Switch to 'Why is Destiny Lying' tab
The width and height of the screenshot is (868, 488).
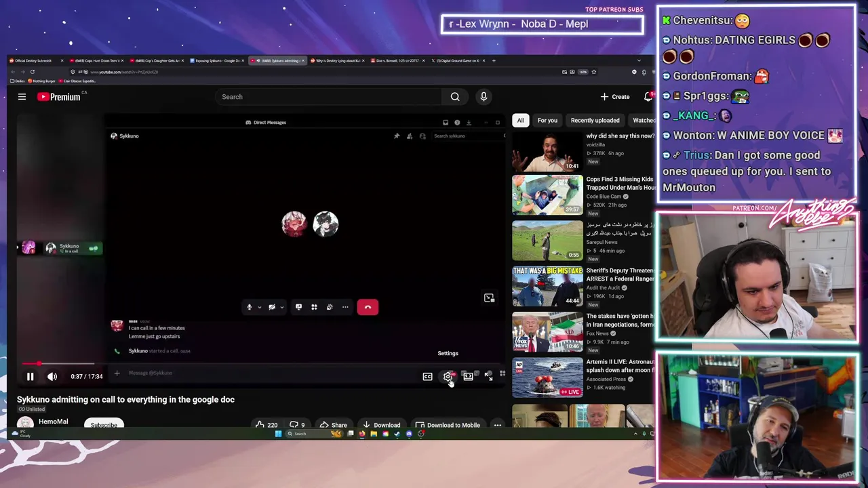pos(338,60)
